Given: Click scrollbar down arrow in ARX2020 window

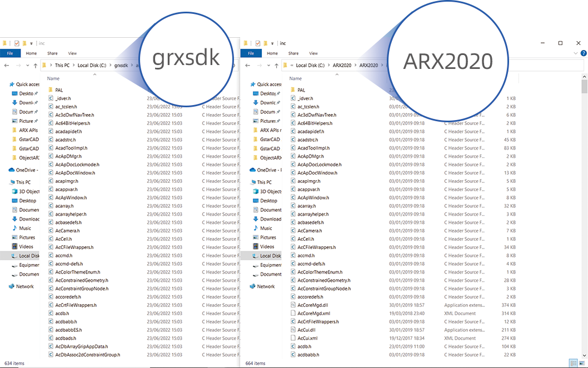Looking at the screenshot, I should (x=584, y=356).
